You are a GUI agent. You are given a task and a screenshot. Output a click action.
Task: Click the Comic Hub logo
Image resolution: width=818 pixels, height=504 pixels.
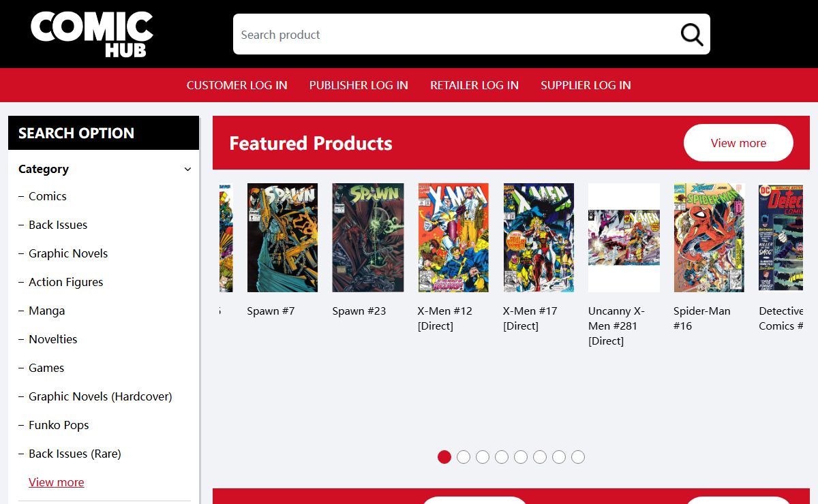point(91,34)
